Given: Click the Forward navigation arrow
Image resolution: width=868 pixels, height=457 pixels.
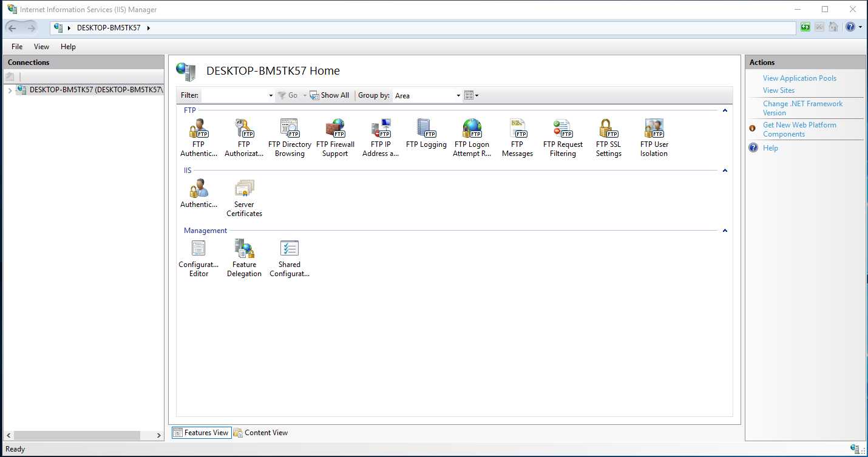Looking at the screenshot, I should point(30,28).
